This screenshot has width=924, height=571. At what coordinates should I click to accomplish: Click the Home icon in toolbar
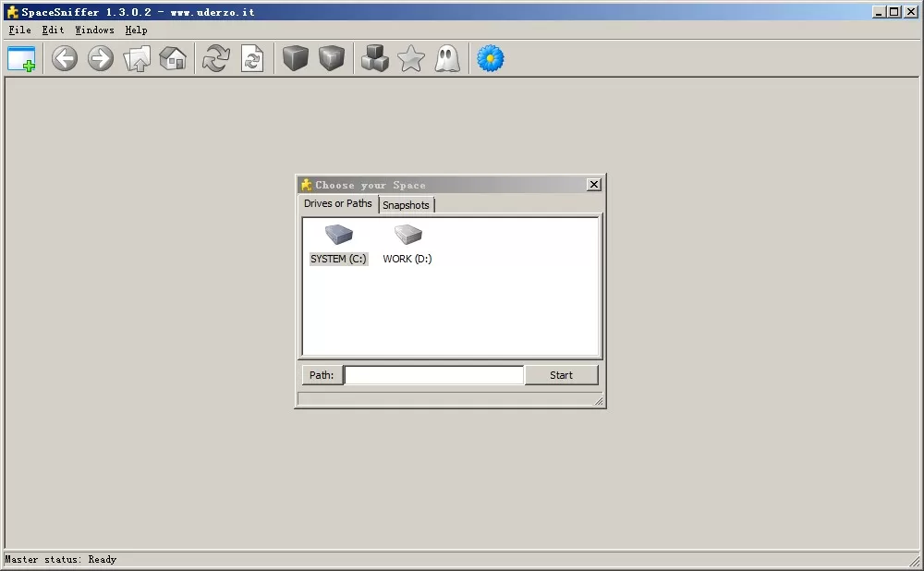click(x=173, y=59)
